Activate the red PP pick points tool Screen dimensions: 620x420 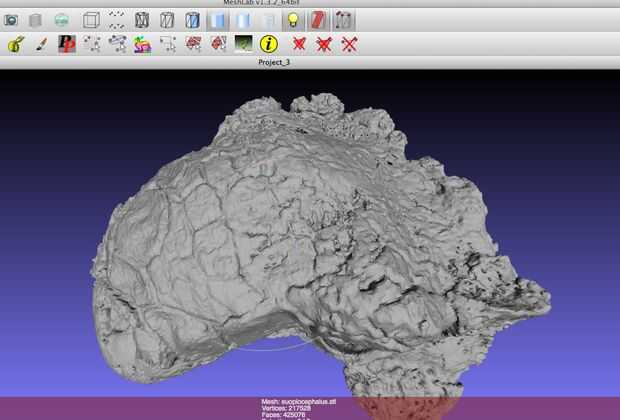click(67, 44)
